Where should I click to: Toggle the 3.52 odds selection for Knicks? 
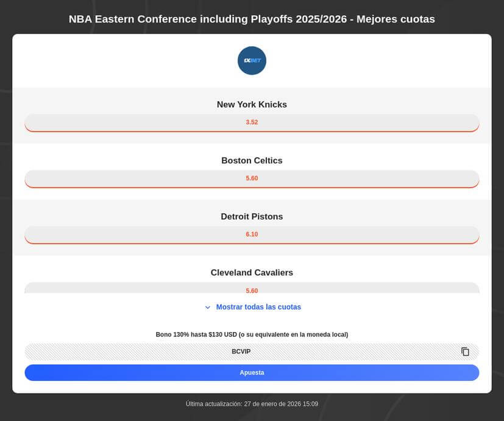[252, 122]
